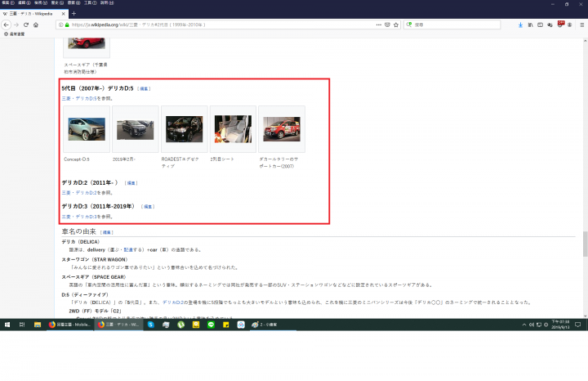Follow the 配達 link in DELICA description
The width and height of the screenshot is (588, 381).
pyautogui.click(x=128, y=249)
